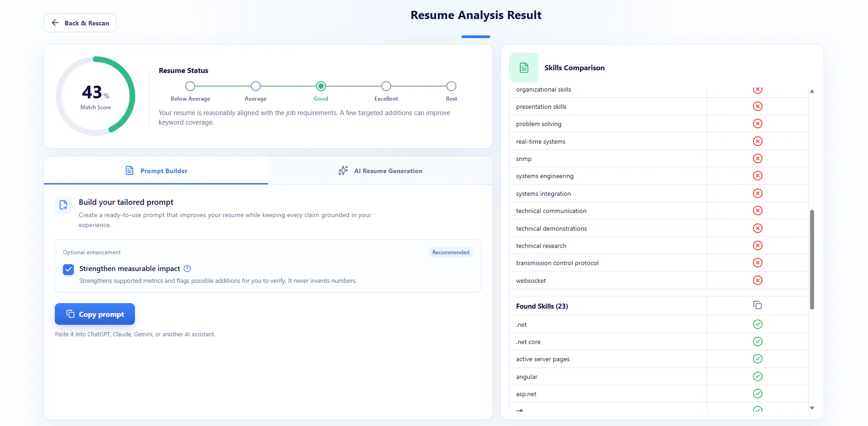Click the skills list scroll up arrow
868x426 pixels.
click(x=812, y=92)
